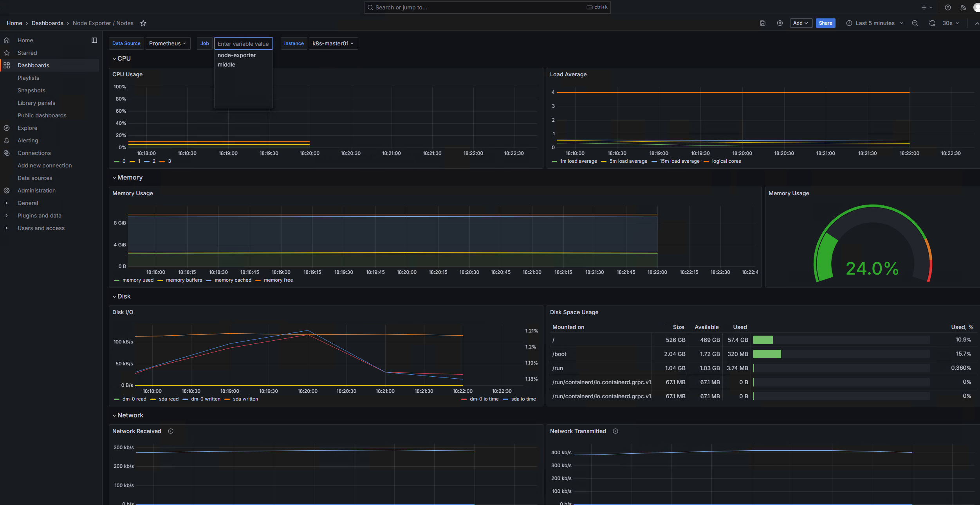This screenshot has height=505, width=980.
Task: Toggle the memory cached legend series
Action: tap(233, 280)
